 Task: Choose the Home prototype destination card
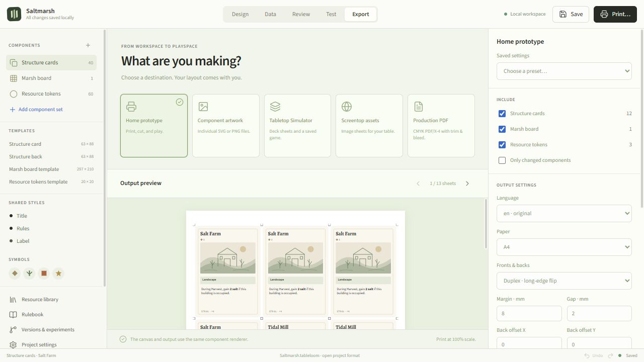pyautogui.click(x=154, y=126)
